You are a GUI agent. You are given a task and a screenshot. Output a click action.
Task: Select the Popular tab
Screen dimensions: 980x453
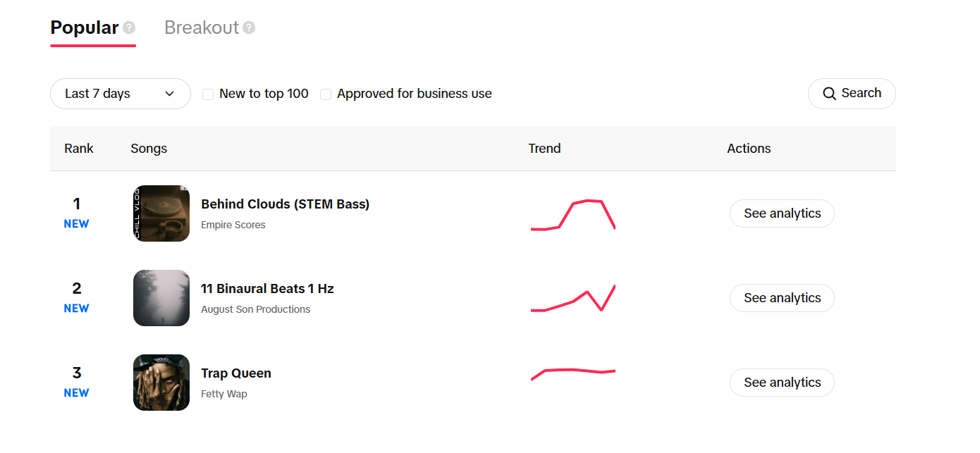[x=85, y=27]
